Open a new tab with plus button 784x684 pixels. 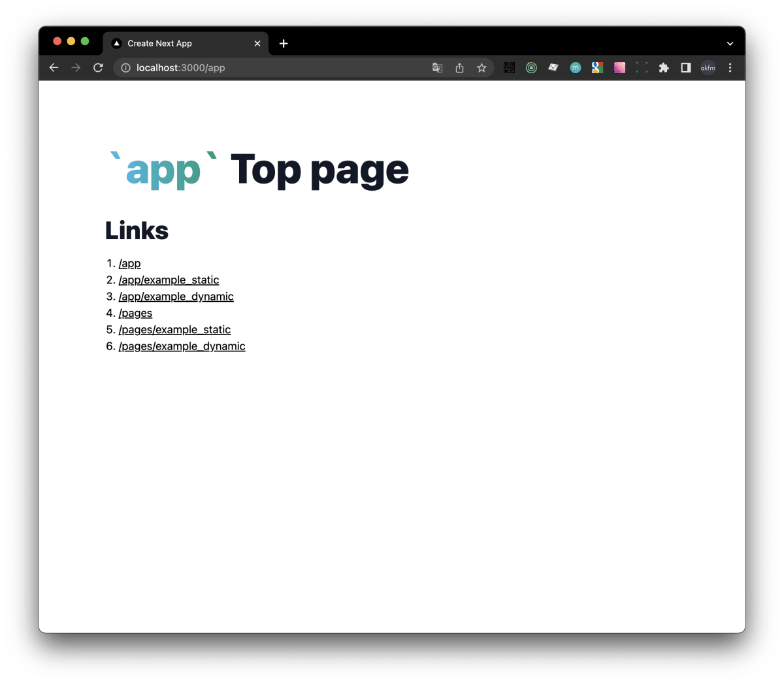point(284,44)
